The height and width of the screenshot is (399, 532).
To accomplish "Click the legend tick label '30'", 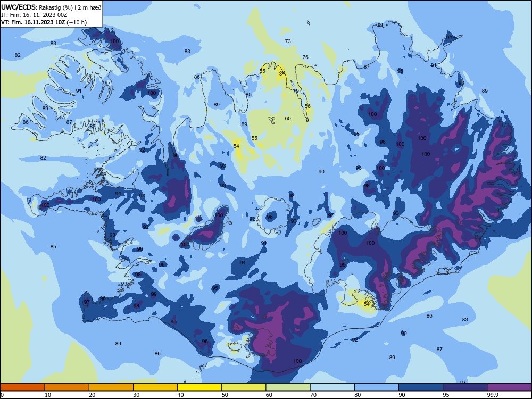I will [136, 395].
